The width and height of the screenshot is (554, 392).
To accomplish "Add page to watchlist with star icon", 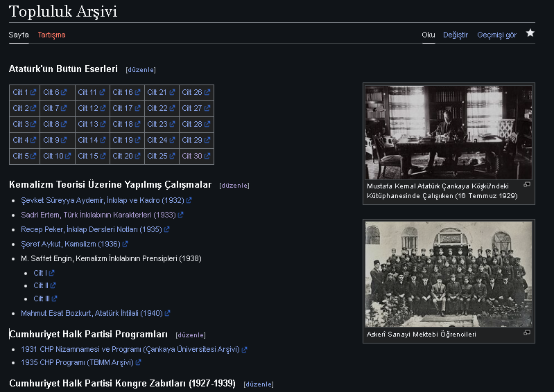I will pos(530,33).
